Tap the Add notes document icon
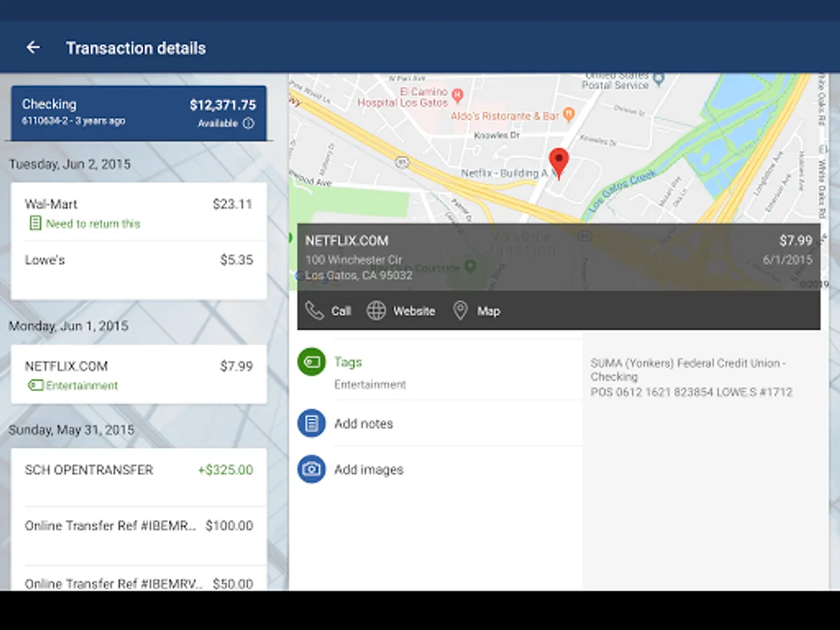This screenshot has width=840, height=630. pyautogui.click(x=311, y=423)
